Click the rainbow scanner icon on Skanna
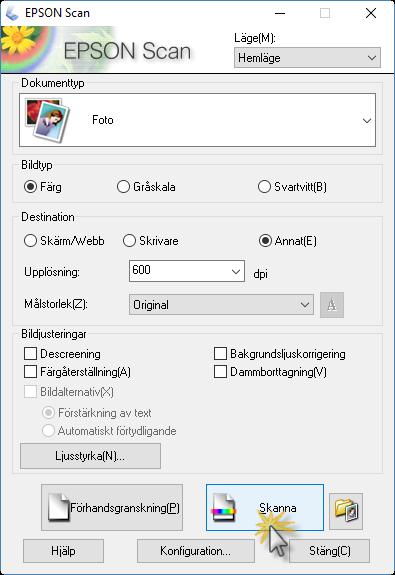Image resolution: width=395 pixels, height=575 pixels. pyautogui.click(x=223, y=508)
